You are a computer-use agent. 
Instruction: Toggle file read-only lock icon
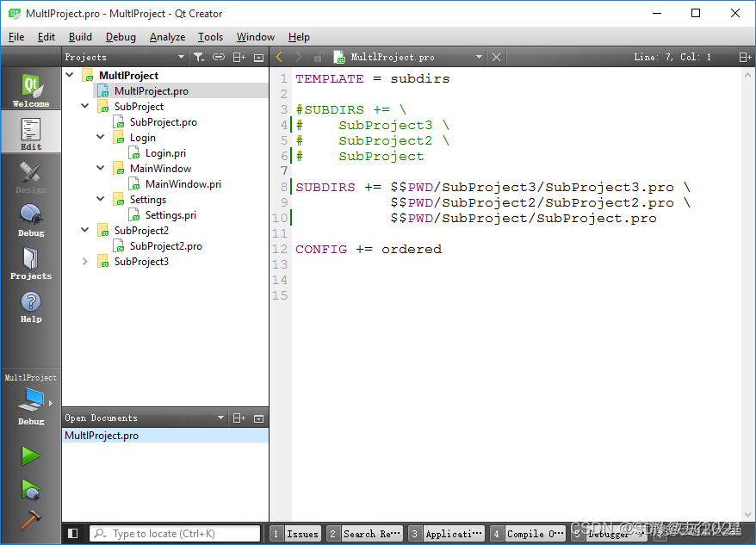(x=319, y=58)
